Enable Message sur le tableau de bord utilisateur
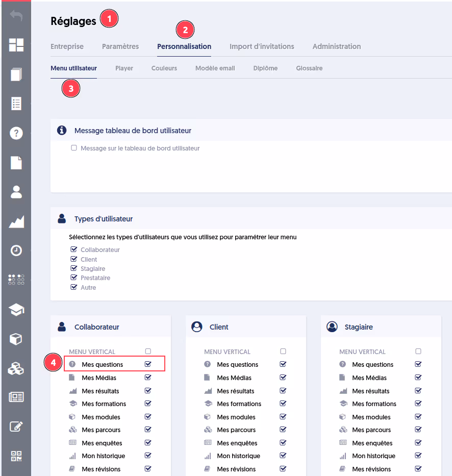Image resolution: width=452 pixels, height=476 pixels. click(74, 148)
